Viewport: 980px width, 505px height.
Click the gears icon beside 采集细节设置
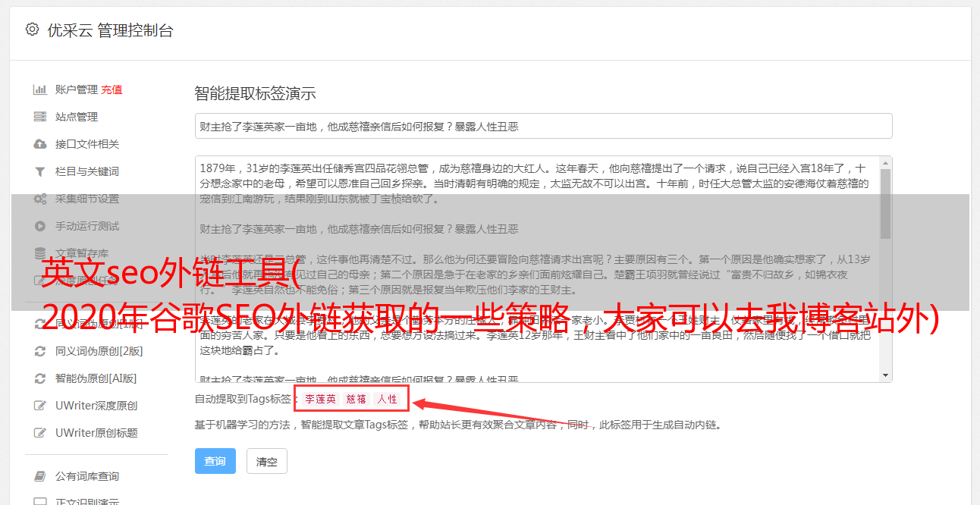tap(40, 199)
